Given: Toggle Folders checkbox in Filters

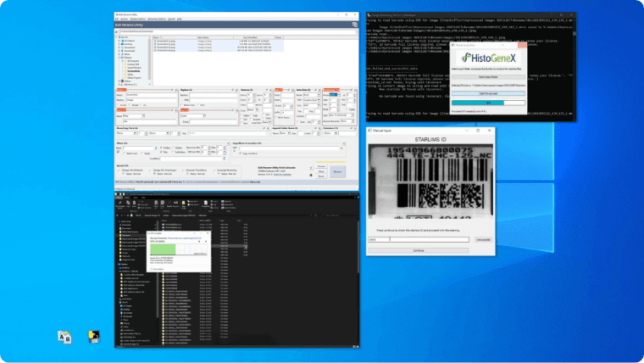Looking at the screenshot, I should tap(161, 148).
